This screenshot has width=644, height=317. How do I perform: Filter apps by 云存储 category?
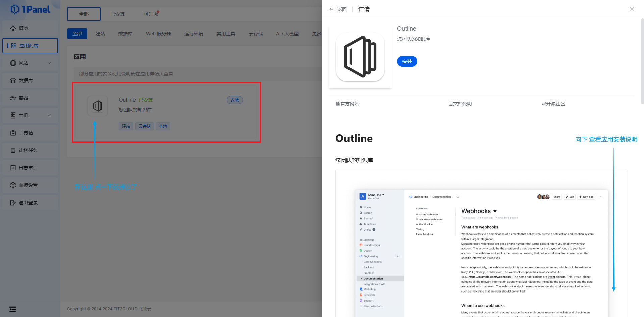tap(256, 34)
